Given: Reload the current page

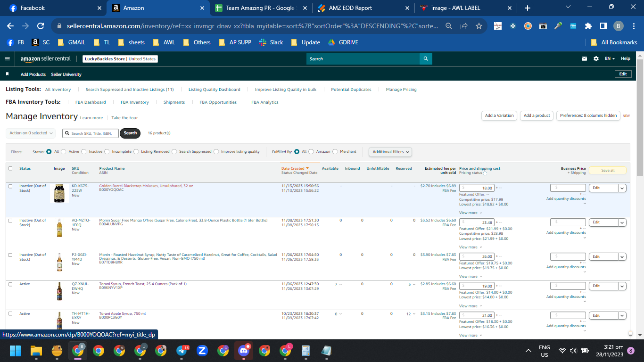Looking at the screenshot, I should 41,26.
